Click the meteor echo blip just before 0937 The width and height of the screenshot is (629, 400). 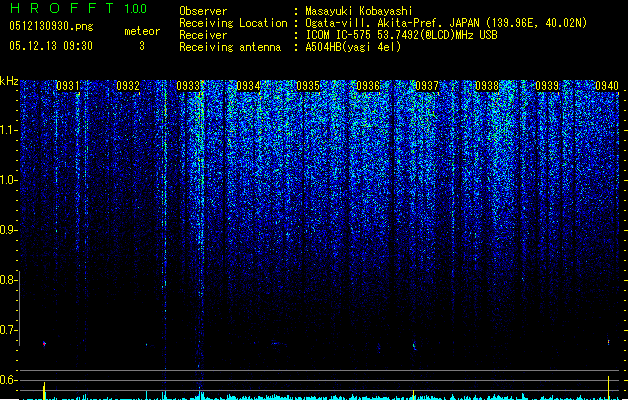pyautogui.click(x=414, y=345)
